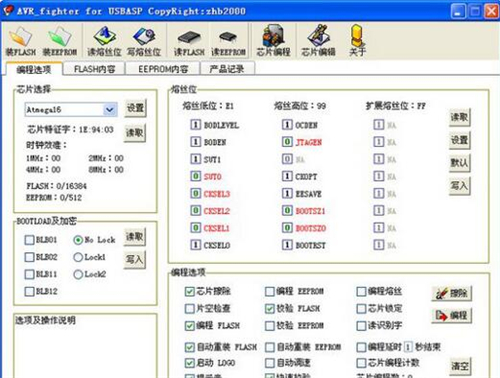Uncheck the 编程 FLASH checkbox

189,325
